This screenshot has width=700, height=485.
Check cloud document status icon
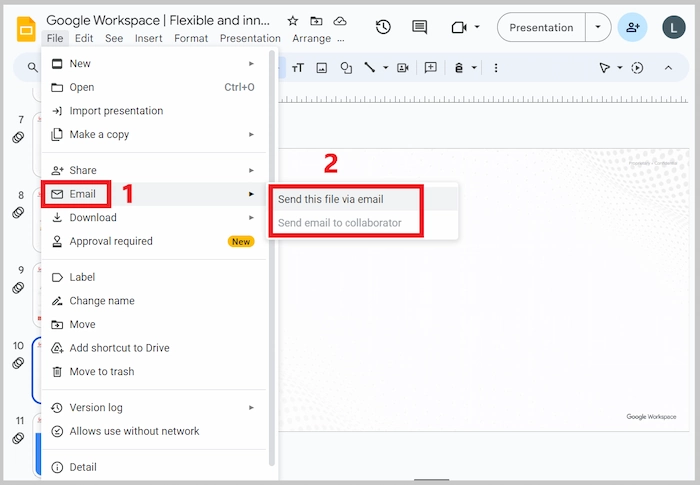point(340,21)
